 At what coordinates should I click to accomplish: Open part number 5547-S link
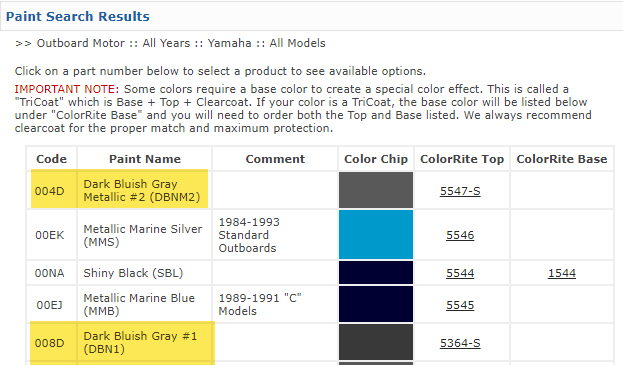[460, 191]
